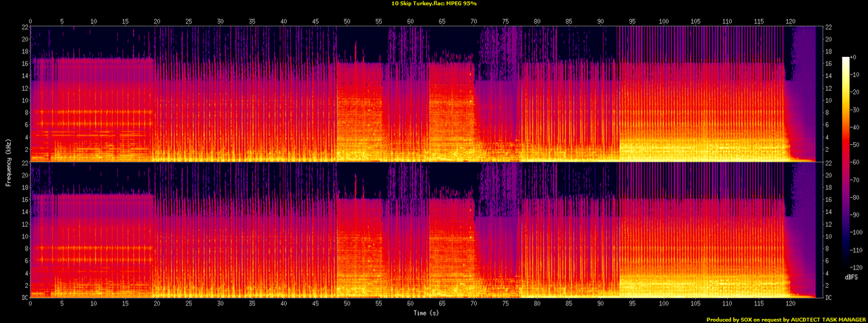
Task: Click the 120 tick on the bottom time axis
Action: pos(790,303)
